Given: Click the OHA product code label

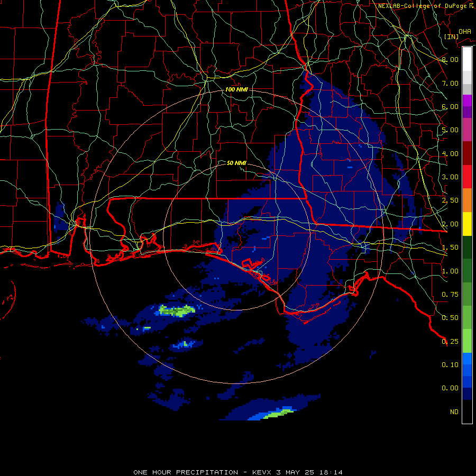Looking at the screenshot, I should point(465,31).
